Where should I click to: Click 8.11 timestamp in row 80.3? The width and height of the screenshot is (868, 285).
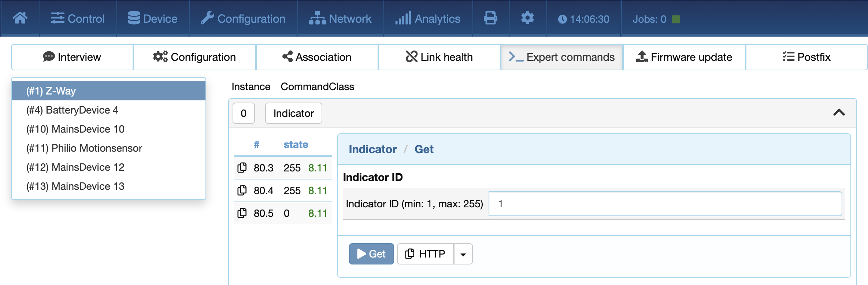point(318,168)
